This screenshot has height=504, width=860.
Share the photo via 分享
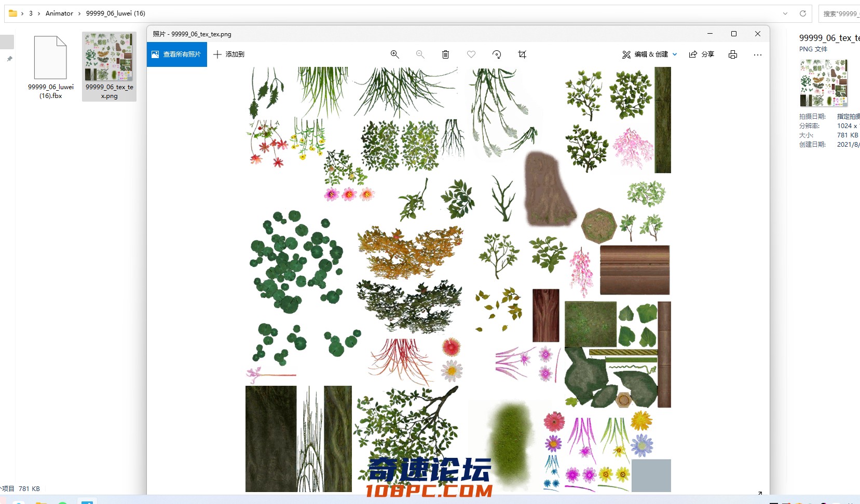(702, 54)
